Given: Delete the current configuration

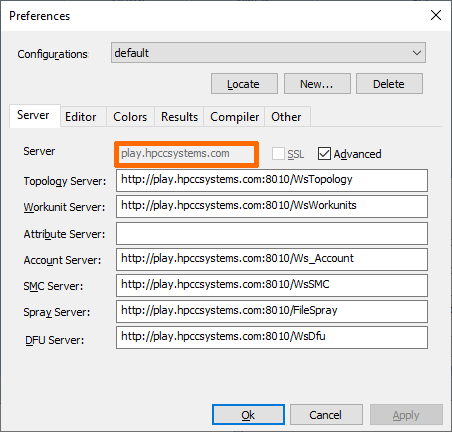Looking at the screenshot, I should (x=389, y=84).
